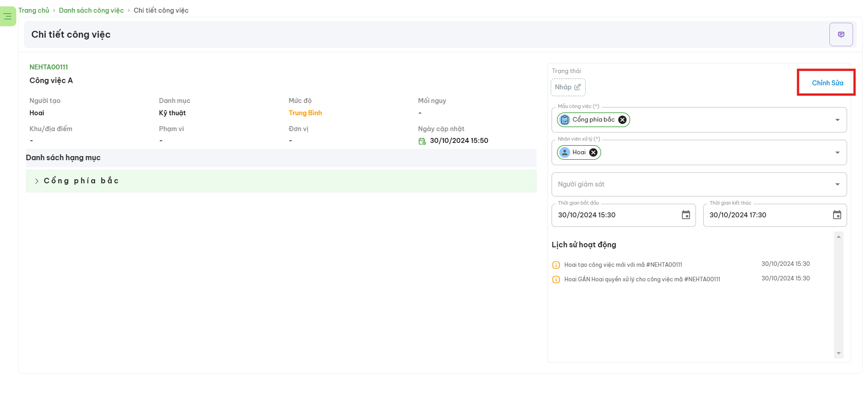
Task: Click the start time field 30/10/2024 15:30
Action: (x=623, y=215)
